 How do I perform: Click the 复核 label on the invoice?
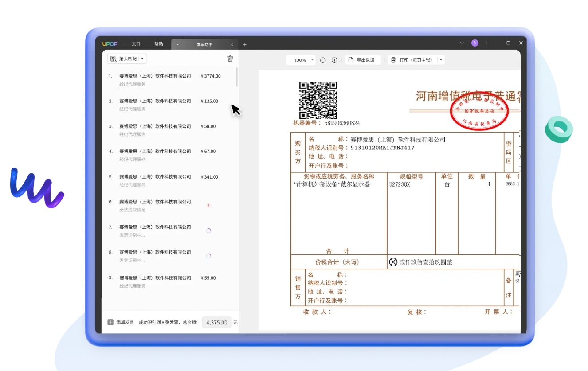click(416, 312)
